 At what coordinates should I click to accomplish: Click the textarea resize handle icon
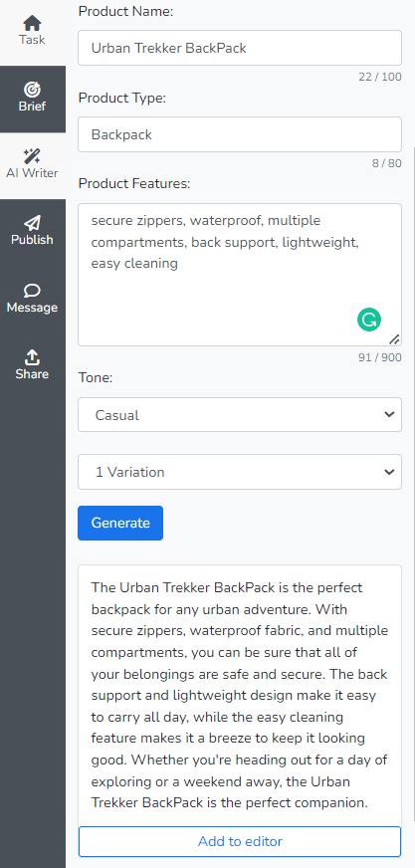pos(394,339)
